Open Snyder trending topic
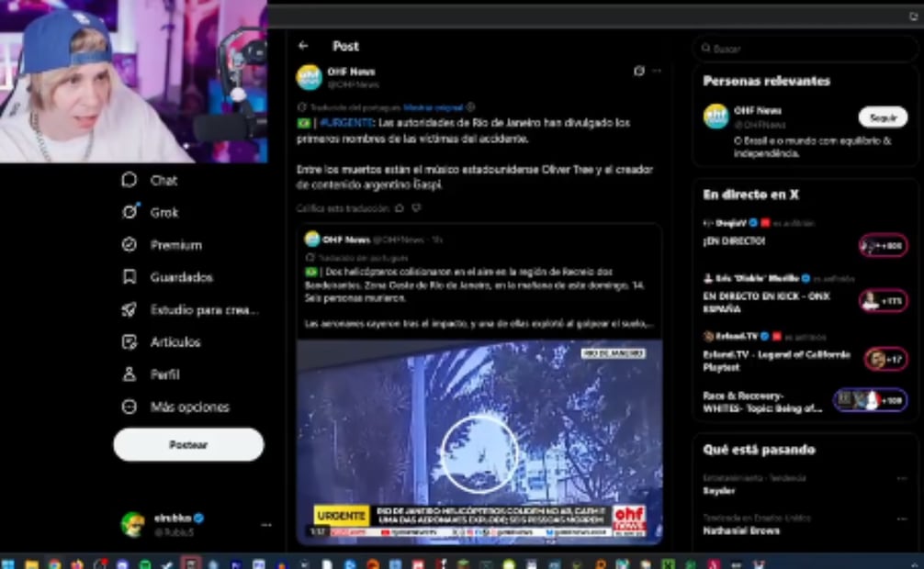Viewport: 924px width, 569px height. coord(719,491)
